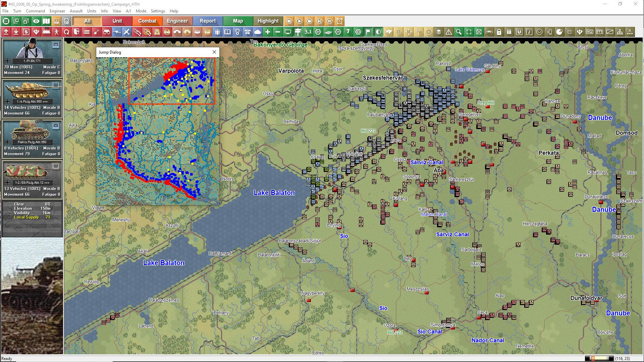
Task: Select the Combat toolbar tab
Action: pos(147,21)
